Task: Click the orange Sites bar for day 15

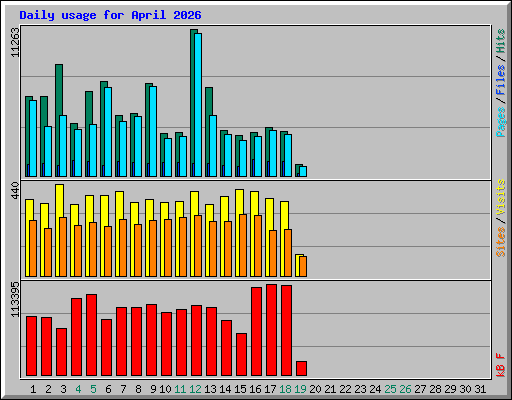Action: click(243, 246)
